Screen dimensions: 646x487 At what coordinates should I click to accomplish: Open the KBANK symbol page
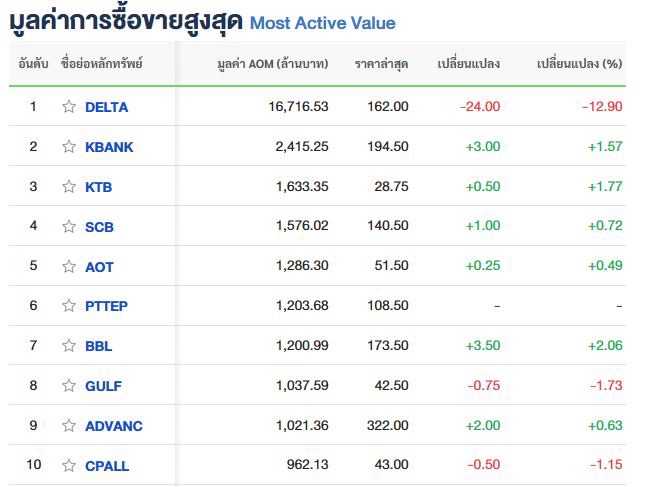coord(109,147)
